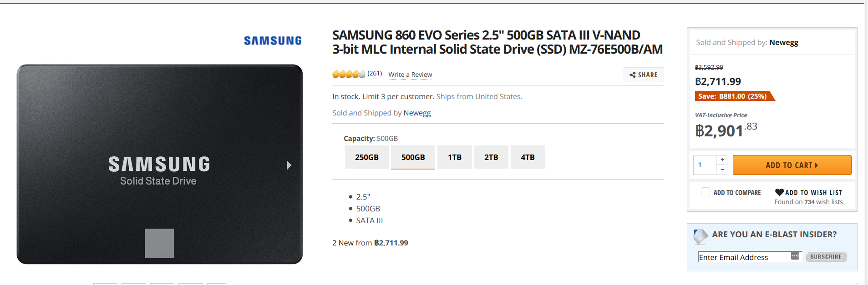The width and height of the screenshot is (868, 285).
Task: Choose the 4TB capacity option
Action: tap(528, 157)
